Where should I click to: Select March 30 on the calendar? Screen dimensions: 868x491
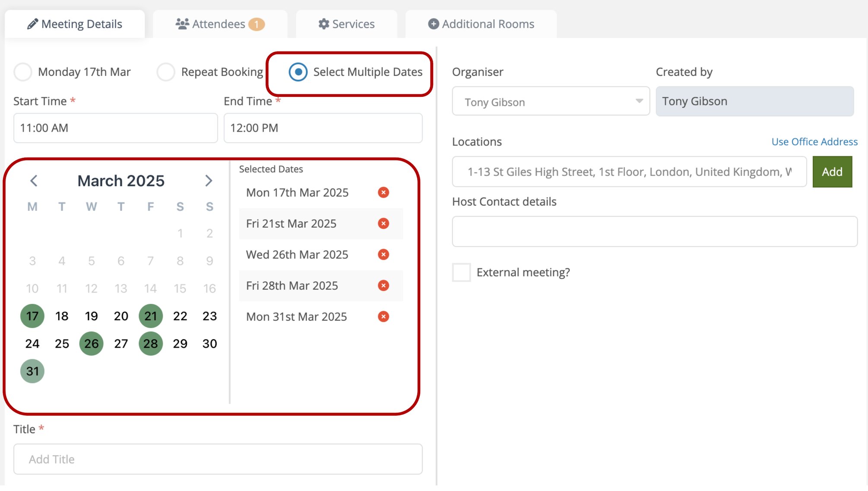[210, 344]
